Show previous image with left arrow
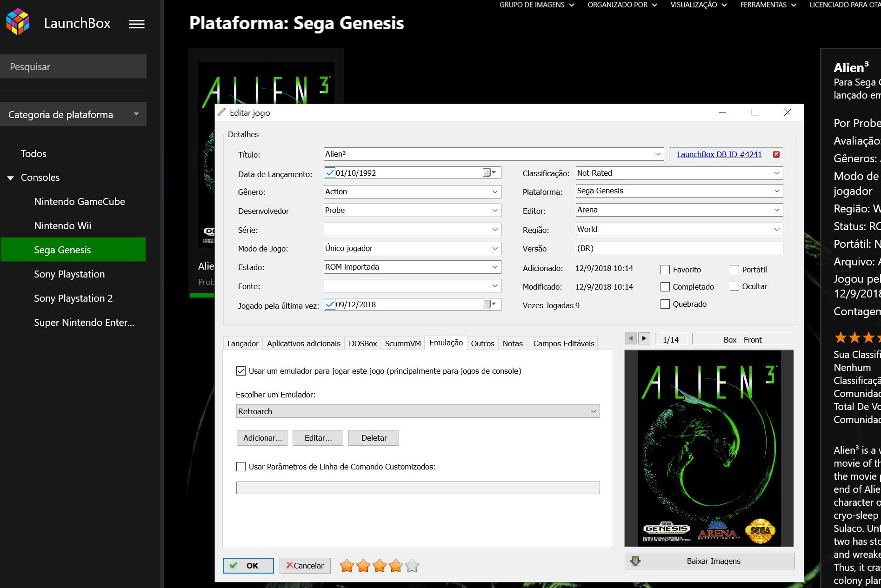 [631, 338]
